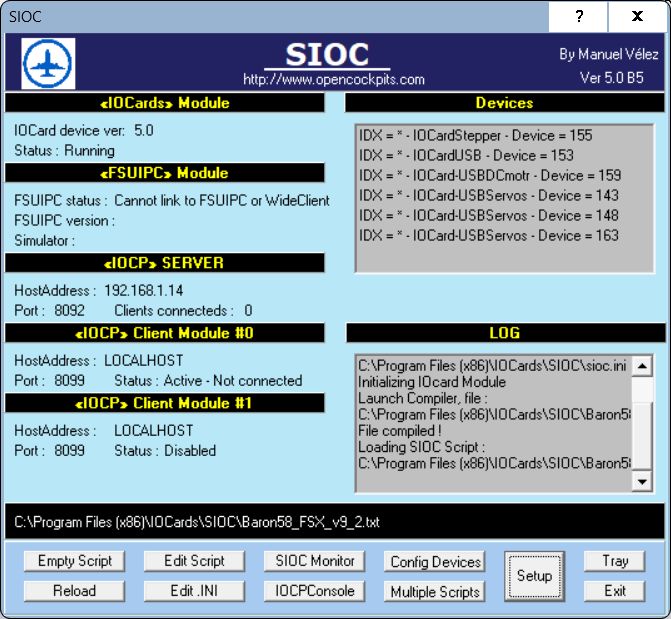The height and width of the screenshot is (619, 671).
Task: Click 'Status : Running' text
Action: coord(64,151)
